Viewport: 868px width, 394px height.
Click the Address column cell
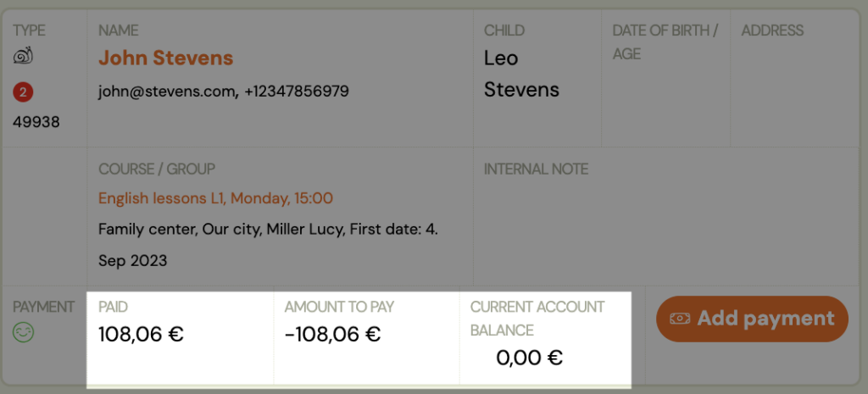click(794, 79)
